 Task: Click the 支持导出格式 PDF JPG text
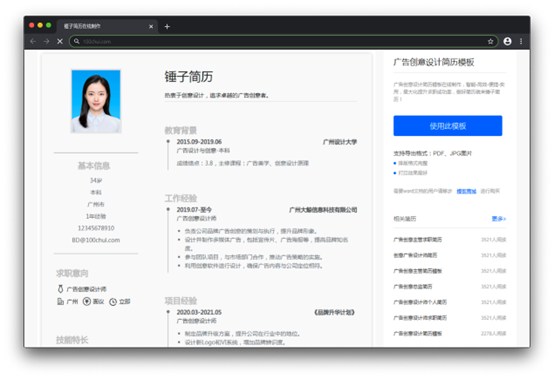click(x=433, y=153)
